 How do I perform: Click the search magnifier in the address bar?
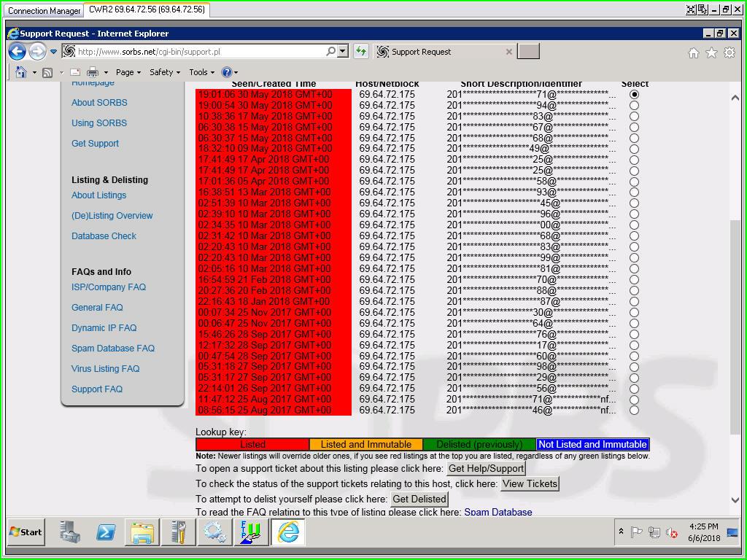(x=330, y=52)
